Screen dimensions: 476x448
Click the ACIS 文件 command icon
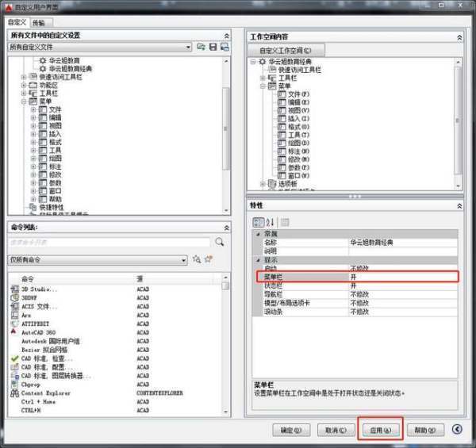(x=14, y=306)
